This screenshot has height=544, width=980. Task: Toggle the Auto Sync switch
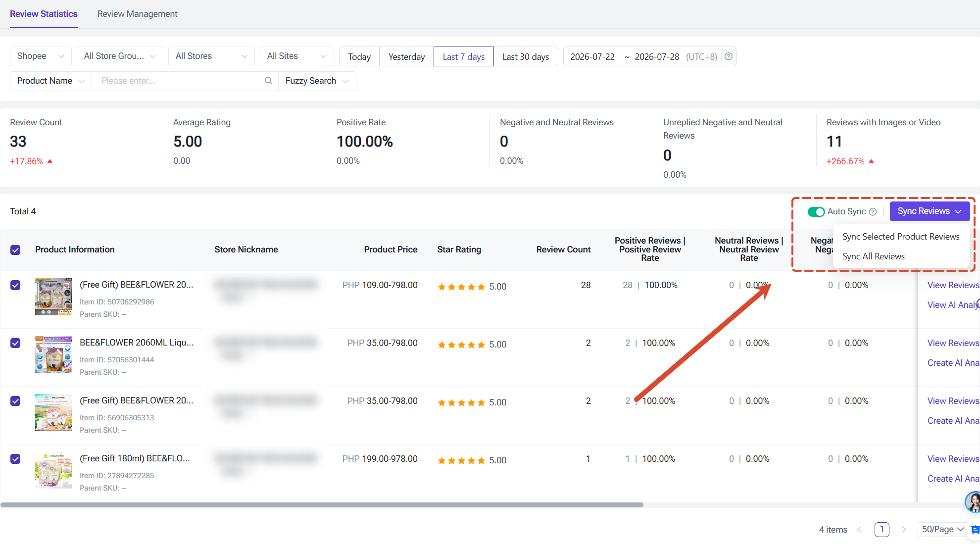click(816, 212)
